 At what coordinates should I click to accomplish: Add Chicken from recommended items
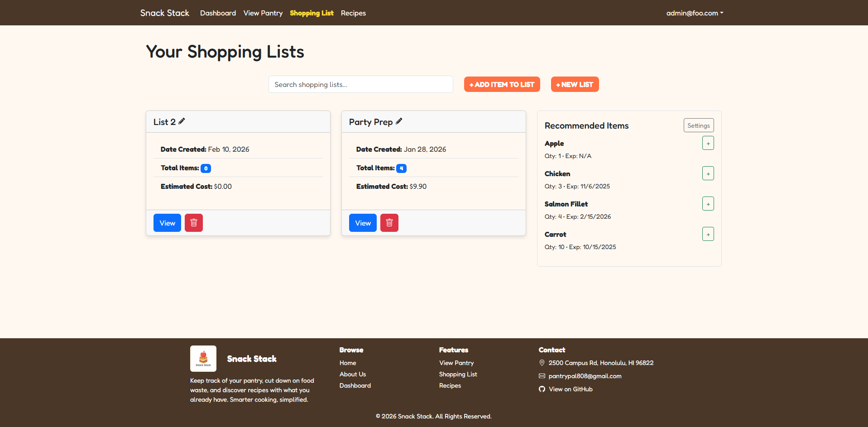pos(708,173)
